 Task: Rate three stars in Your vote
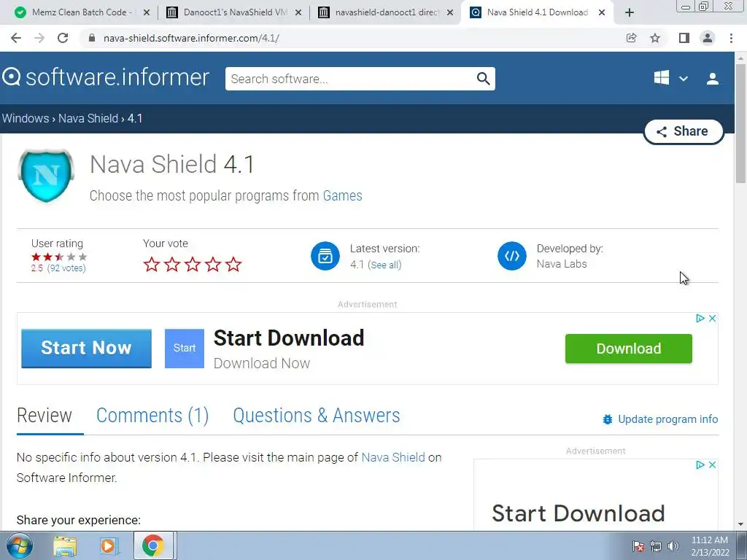193,264
